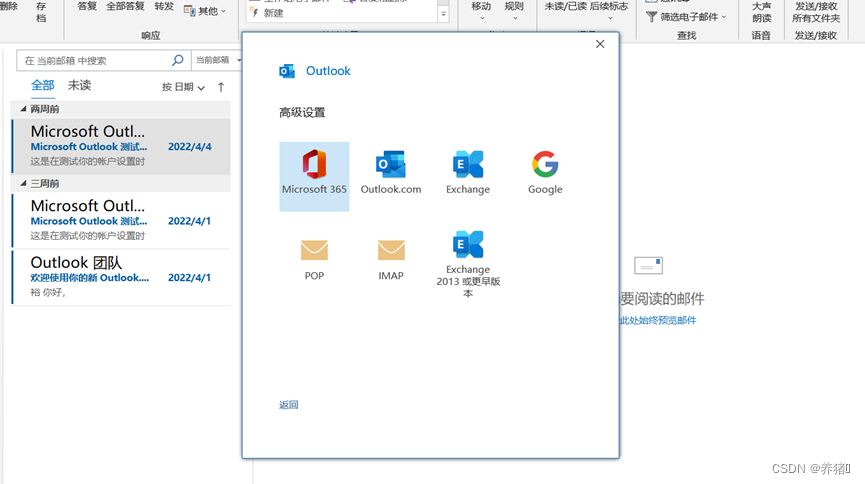Select the Microsoft 365 account type
Image resolution: width=865 pixels, height=484 pixels.
coord(314,177)
